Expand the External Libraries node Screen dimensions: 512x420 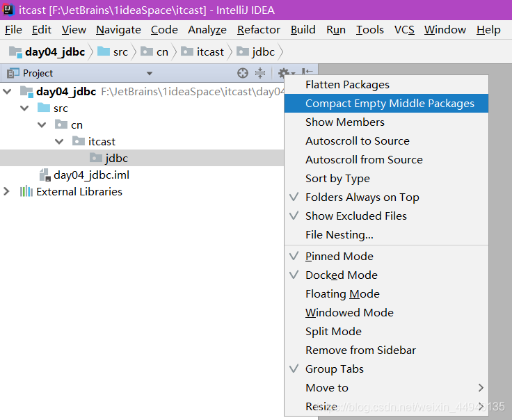6,191
